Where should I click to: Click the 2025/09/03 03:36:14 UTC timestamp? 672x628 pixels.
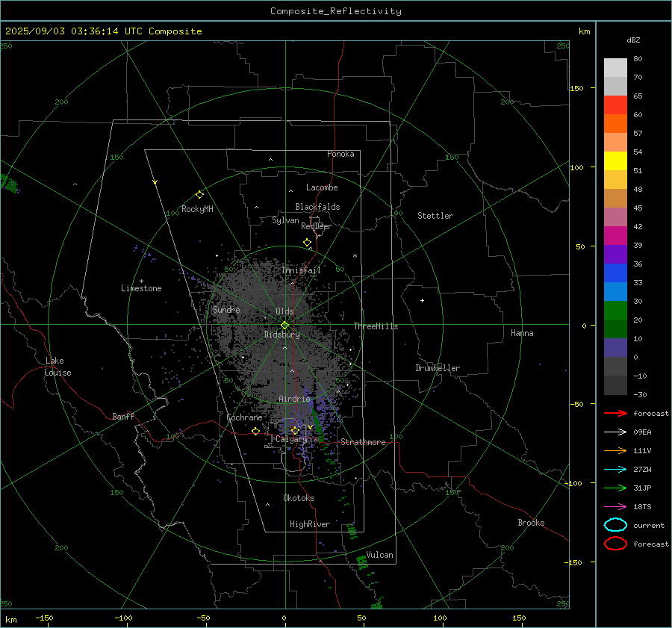(103, 31)
